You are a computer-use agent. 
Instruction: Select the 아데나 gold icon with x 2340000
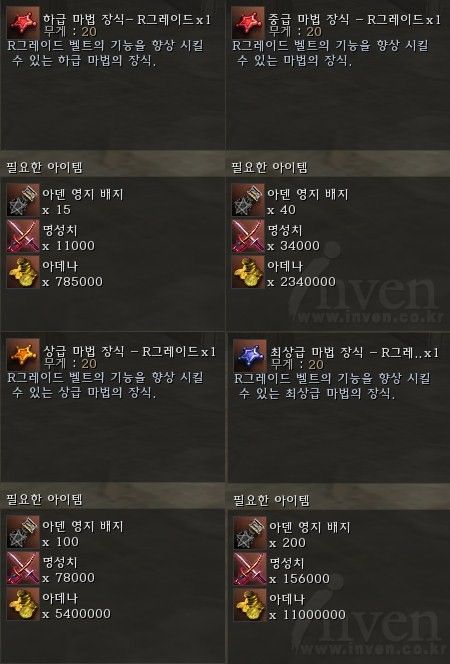point(248,272)
